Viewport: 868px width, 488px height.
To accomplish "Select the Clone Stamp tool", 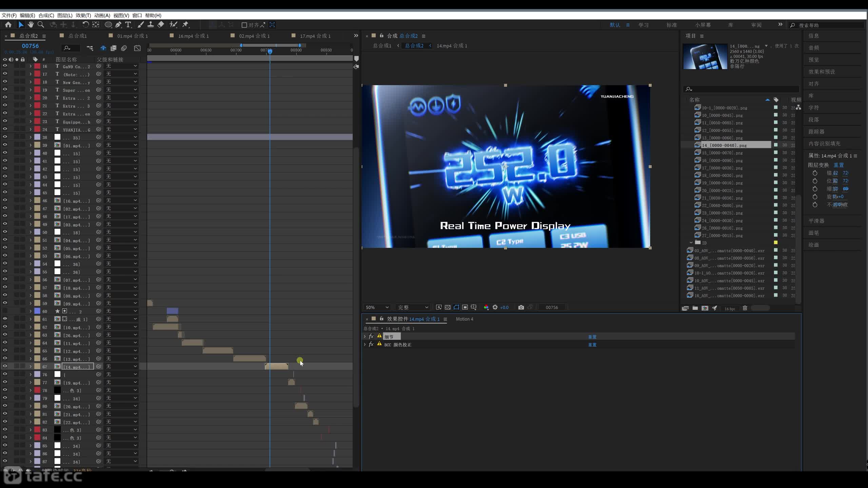I will [151, 25].
